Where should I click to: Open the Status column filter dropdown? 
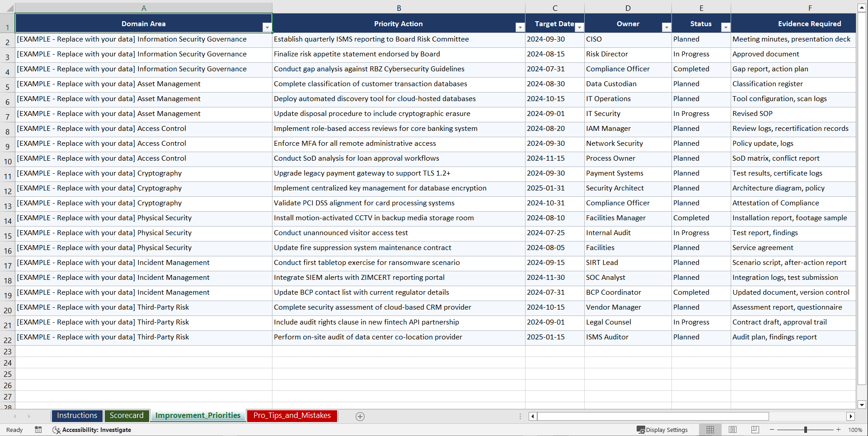click(x=726, y=28)
